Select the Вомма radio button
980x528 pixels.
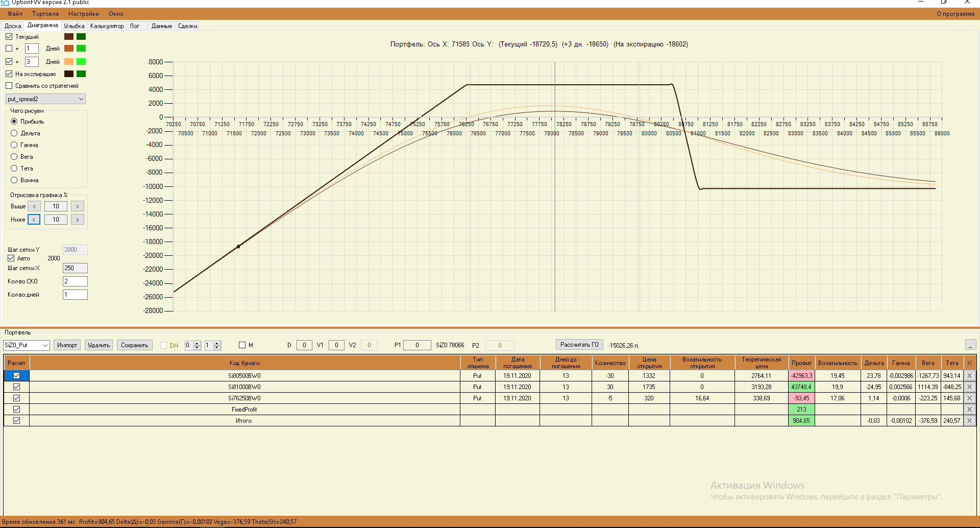14,180
